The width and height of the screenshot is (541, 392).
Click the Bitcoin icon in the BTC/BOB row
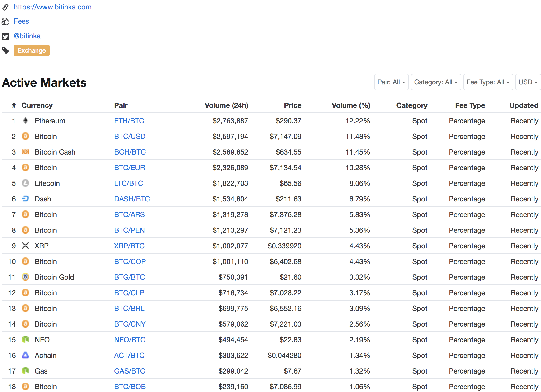pos(25,387)
